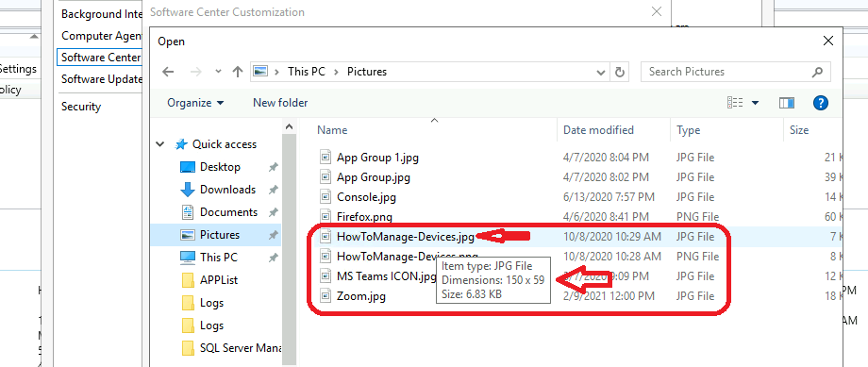Open recent locations dropdown arrow
This screenshot has width=868, height=367.
[x=218, y=72]
